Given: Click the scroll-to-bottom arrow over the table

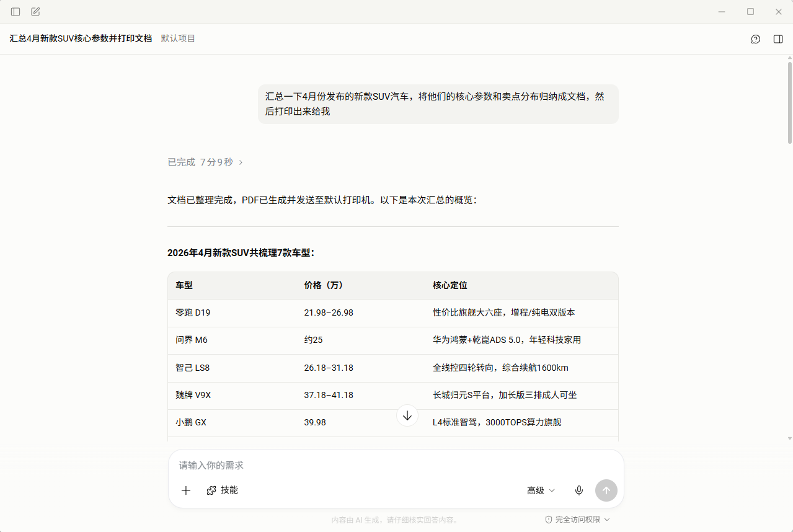Looking at the screenshot, I should (x=407, y=415).
